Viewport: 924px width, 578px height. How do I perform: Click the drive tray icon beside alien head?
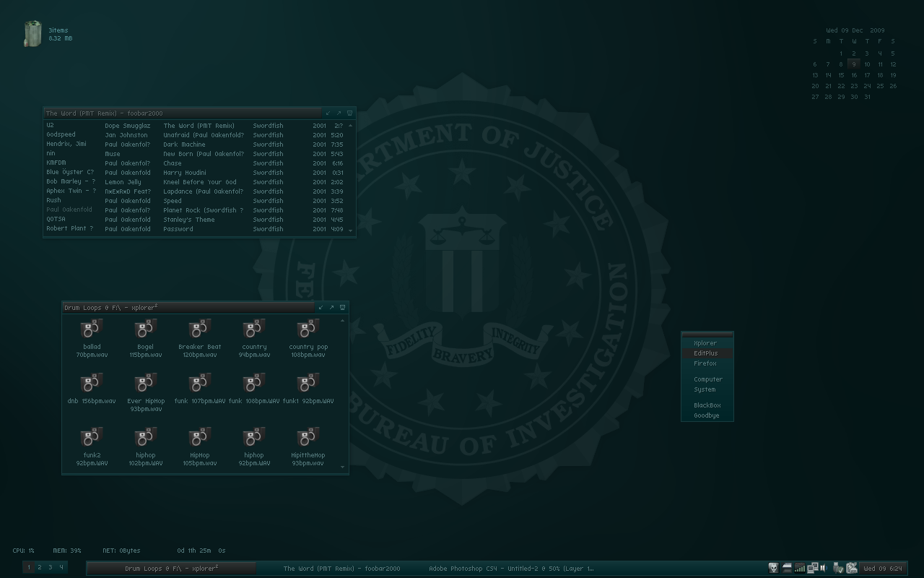787,568
